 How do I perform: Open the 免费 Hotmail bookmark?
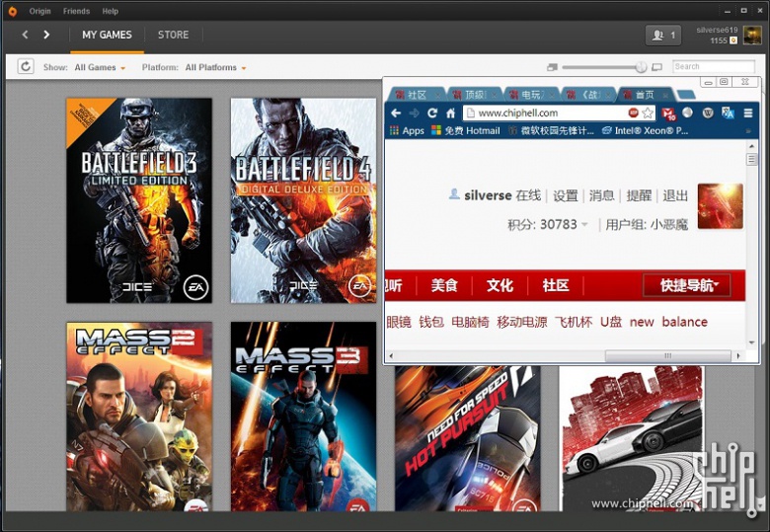point(466,130)
